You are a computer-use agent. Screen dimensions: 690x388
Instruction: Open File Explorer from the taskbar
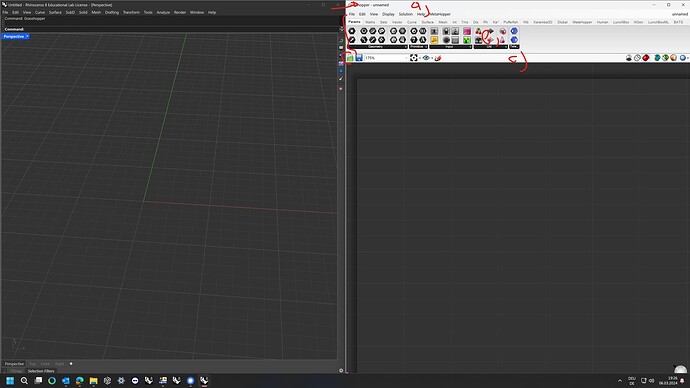[93, 381]
